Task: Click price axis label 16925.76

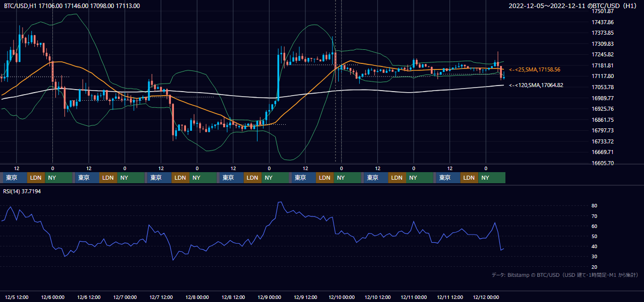Action: [602, 109]
